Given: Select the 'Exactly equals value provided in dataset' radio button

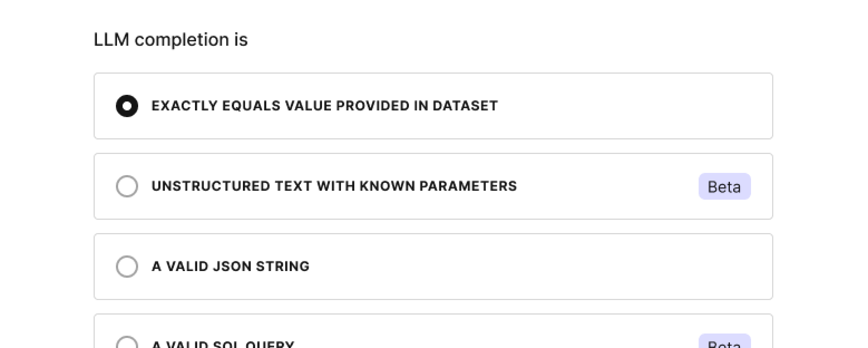Looking at the screenshot, I should [x=126, y=107].
